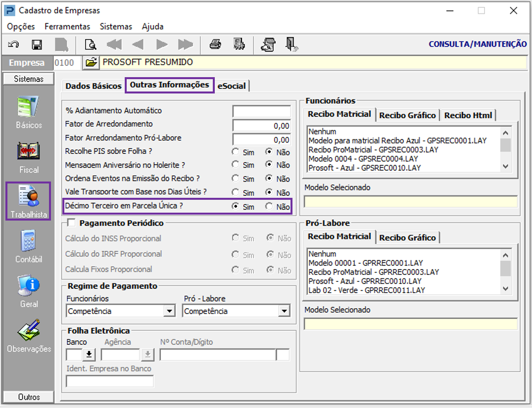
Task: Open the Ferramentas menu
Action: tap(67, 26)
